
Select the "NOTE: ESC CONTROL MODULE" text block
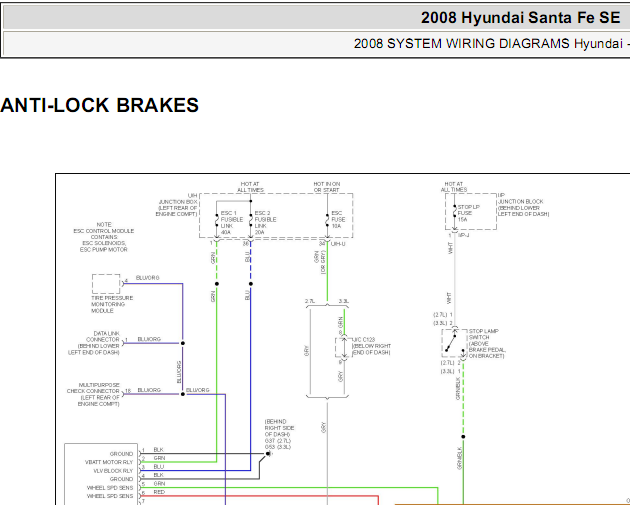(104, 237)
